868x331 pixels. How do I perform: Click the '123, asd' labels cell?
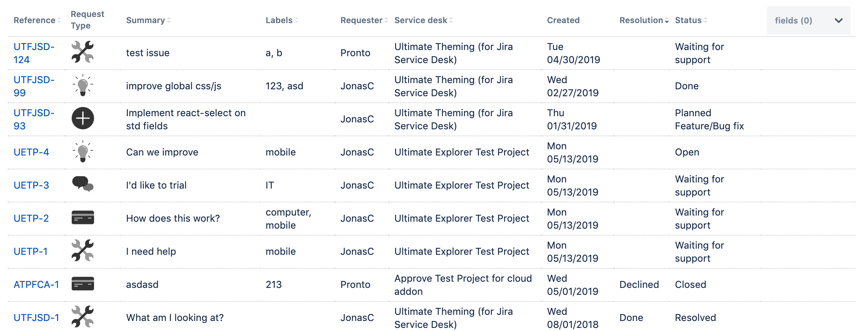(x=284, y=86)
